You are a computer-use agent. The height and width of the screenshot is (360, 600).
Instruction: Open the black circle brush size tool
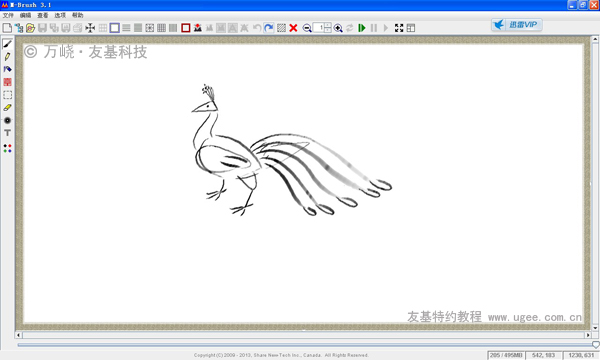click(x=7, y=120)
